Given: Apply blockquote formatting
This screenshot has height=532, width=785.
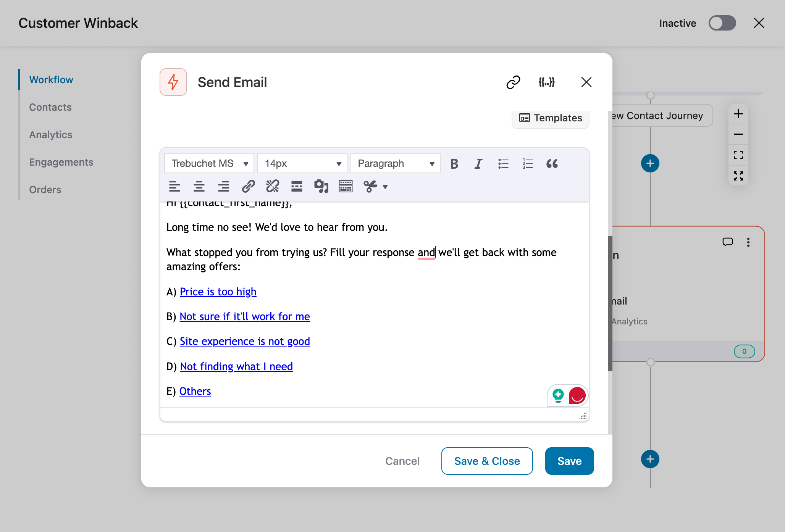Looking at the screenshot, I should [552, 164].
